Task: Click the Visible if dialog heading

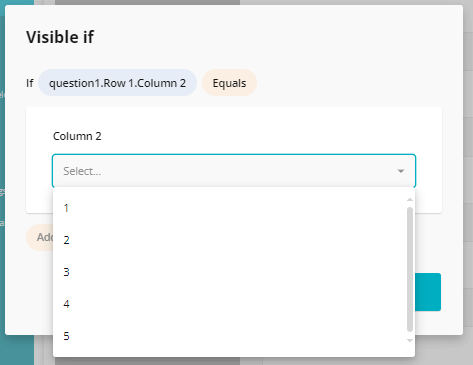Action: (x=60, y=37)
